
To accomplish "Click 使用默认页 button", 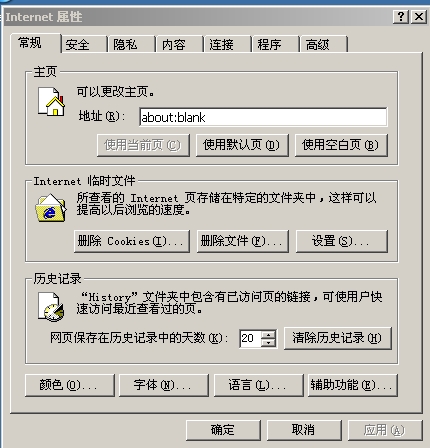I will [242, 145].
